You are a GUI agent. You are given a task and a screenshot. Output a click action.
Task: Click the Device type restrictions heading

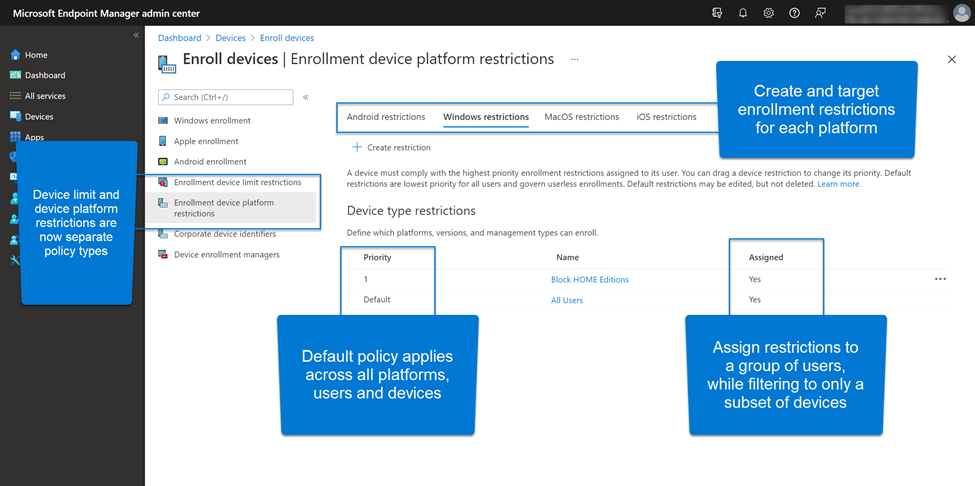[411, 211]
